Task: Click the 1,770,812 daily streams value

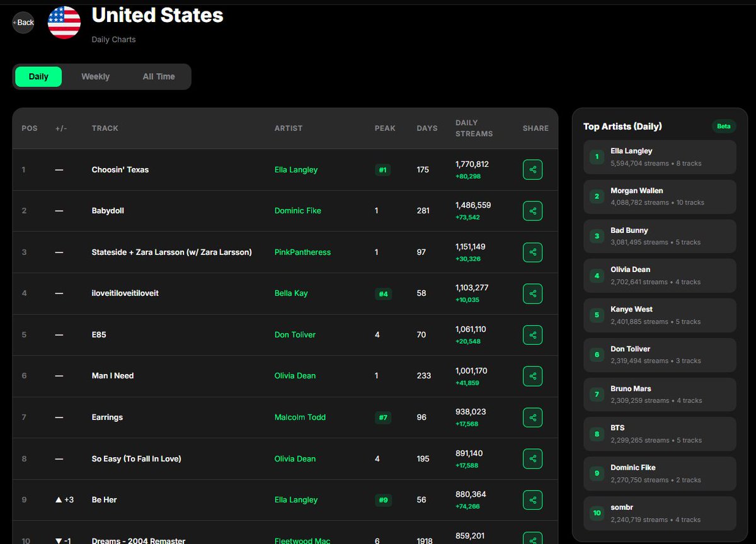Action: point(472,164)
